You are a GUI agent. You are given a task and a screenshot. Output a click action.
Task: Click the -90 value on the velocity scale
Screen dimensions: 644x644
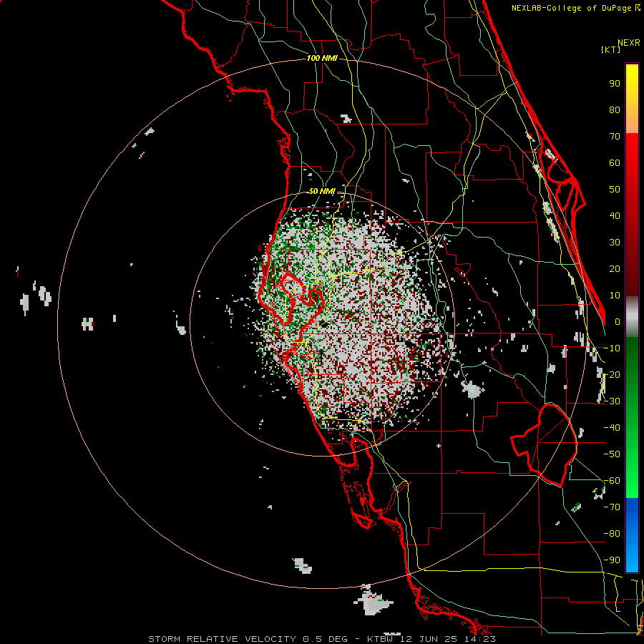(x=612, y=560)
